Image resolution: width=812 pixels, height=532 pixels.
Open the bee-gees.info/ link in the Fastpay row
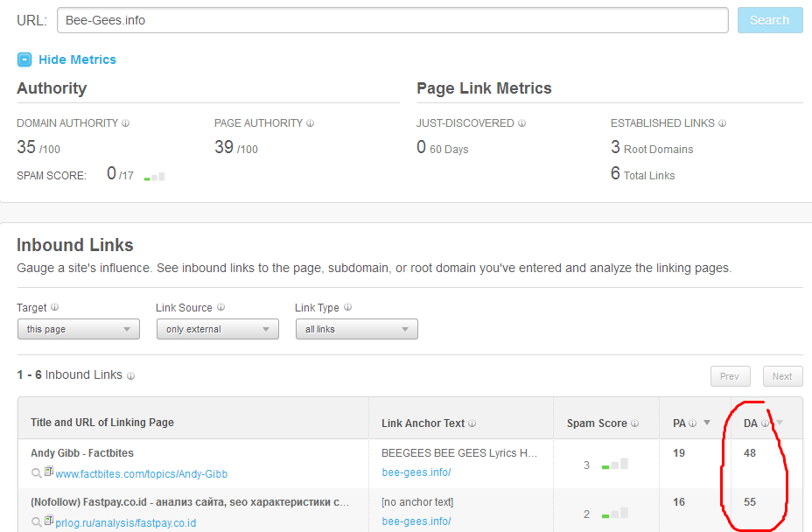point(416,521)
